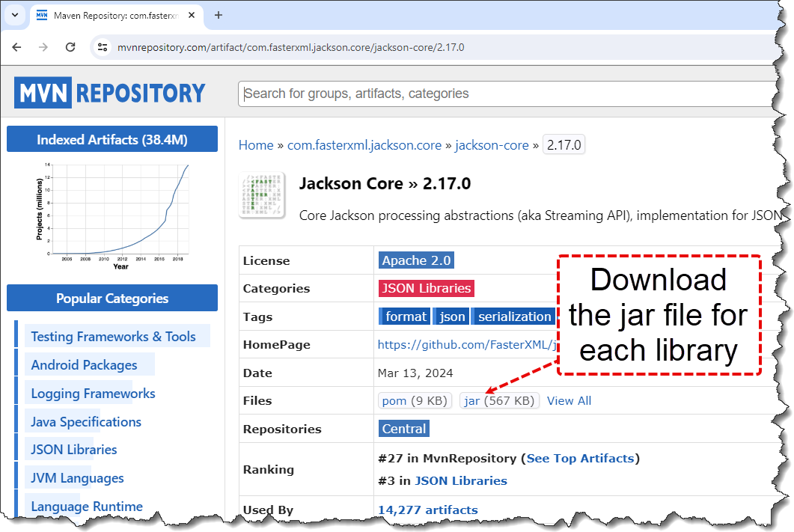794x532 pixels.
Task: Click the Apache 2.0 license badge
Action: tap(416, 260)
